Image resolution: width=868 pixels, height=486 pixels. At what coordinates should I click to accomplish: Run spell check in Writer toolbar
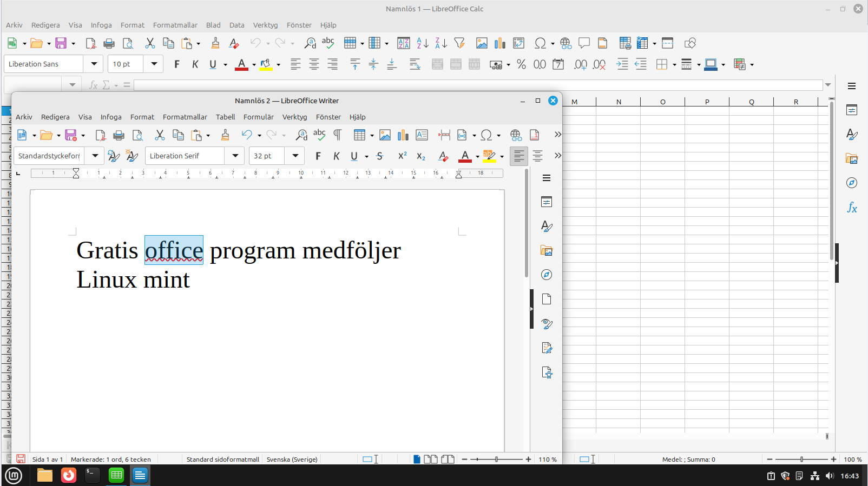tap(320, 135)
